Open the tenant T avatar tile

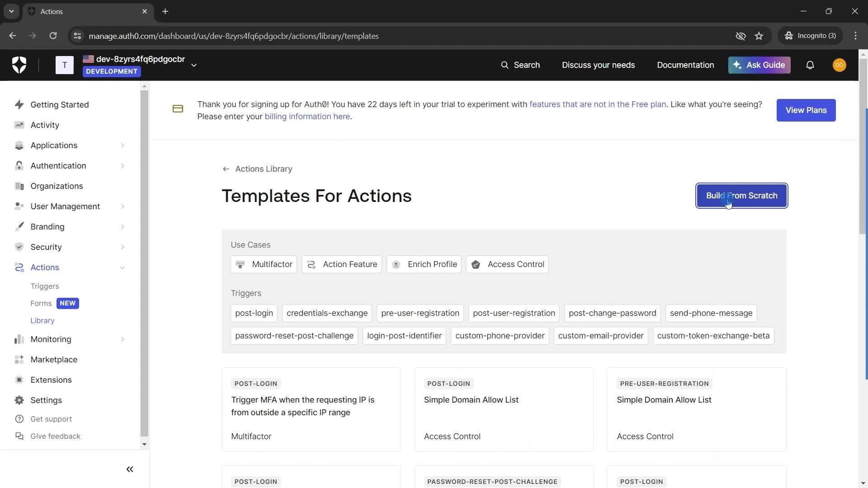coord(64,65)
